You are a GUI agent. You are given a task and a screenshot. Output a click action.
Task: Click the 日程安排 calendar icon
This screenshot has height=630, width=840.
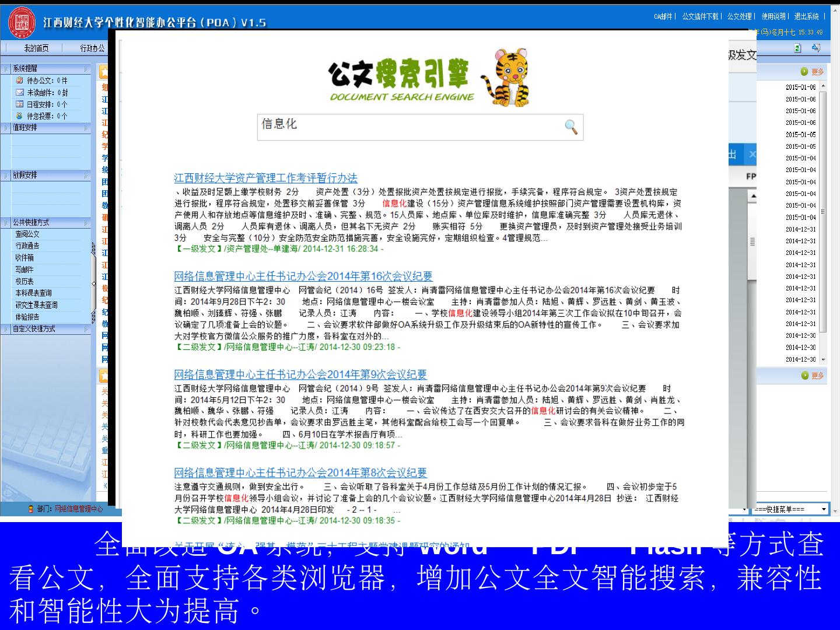(20, 104)
